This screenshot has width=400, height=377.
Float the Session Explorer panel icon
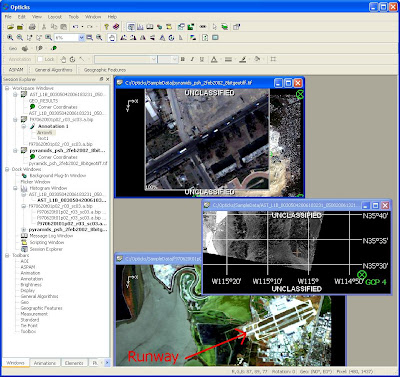[101, 79]
